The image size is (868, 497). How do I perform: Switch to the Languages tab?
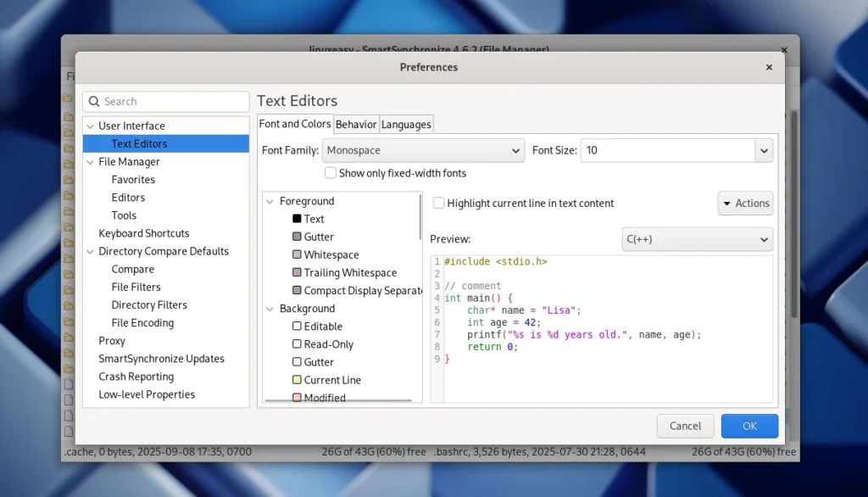406,125
